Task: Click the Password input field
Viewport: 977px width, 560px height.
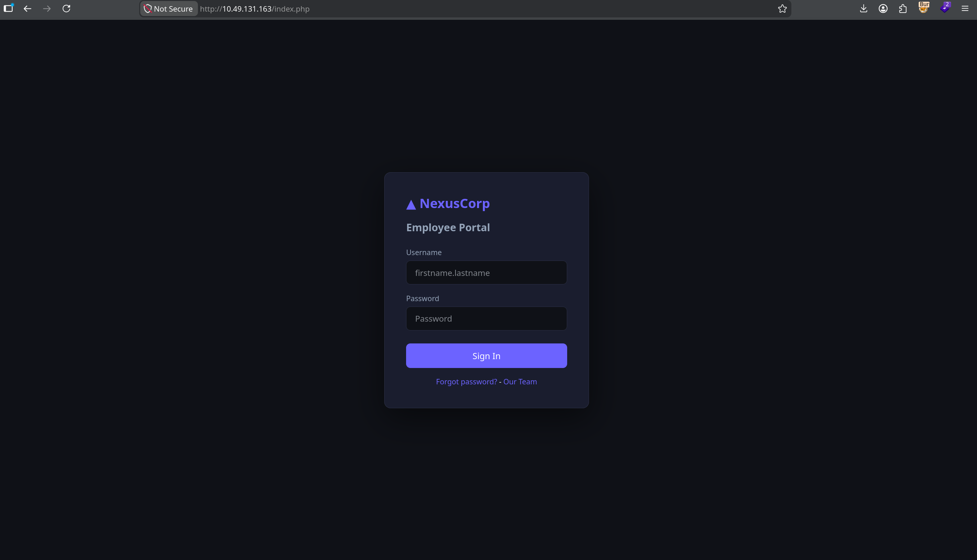Action: point(486,319)
